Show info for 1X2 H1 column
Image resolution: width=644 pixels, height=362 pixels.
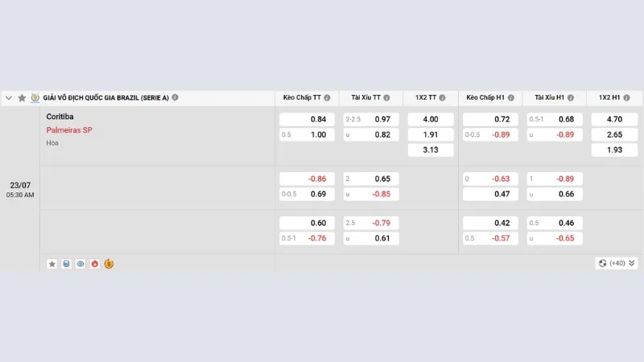click(626, 97)
